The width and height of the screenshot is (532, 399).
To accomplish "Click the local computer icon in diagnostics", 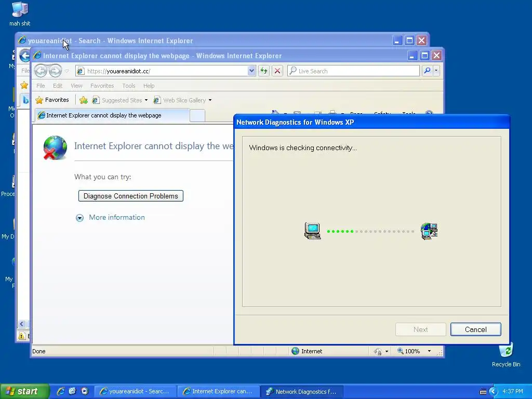I will point(312,231).
